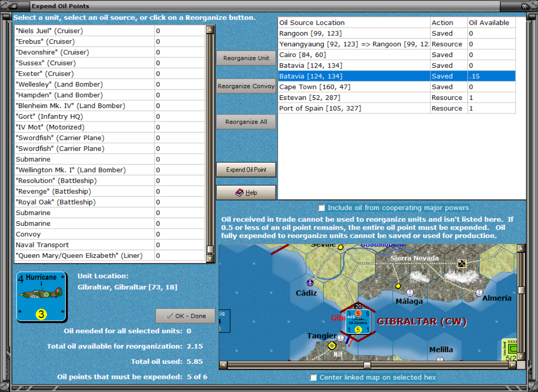Select "Wellesley" (Land Bomber) row
The width and height of the screenshot is (538, 392).
110,84
